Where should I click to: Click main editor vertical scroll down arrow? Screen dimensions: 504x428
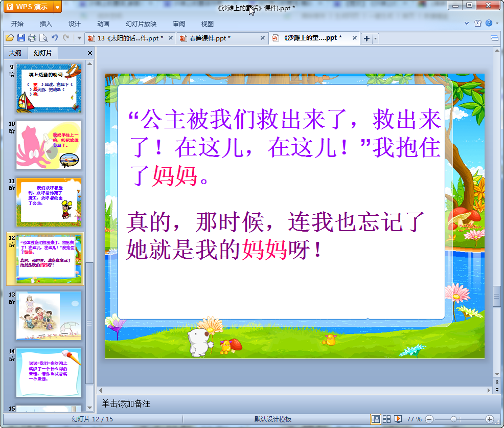coord(497,374)
